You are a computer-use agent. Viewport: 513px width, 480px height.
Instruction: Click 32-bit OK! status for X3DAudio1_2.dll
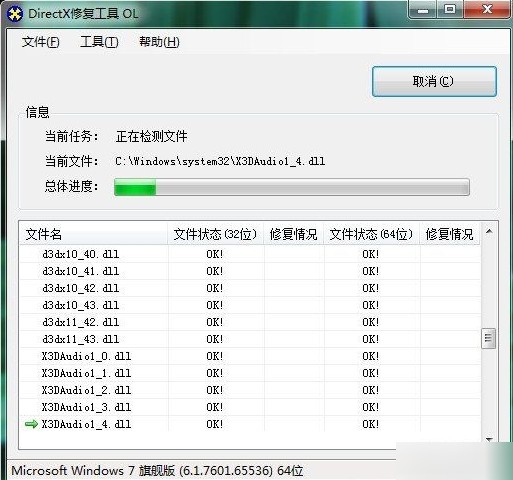click(x=215, y=390)
